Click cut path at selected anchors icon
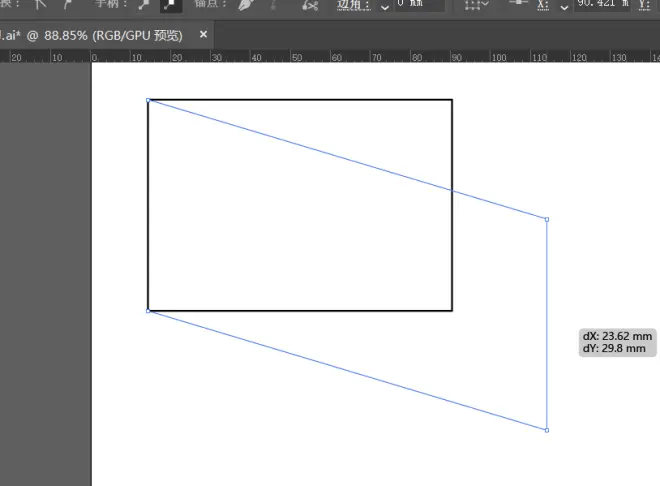Viewport: 660px width, 486px height. (310, 5)
